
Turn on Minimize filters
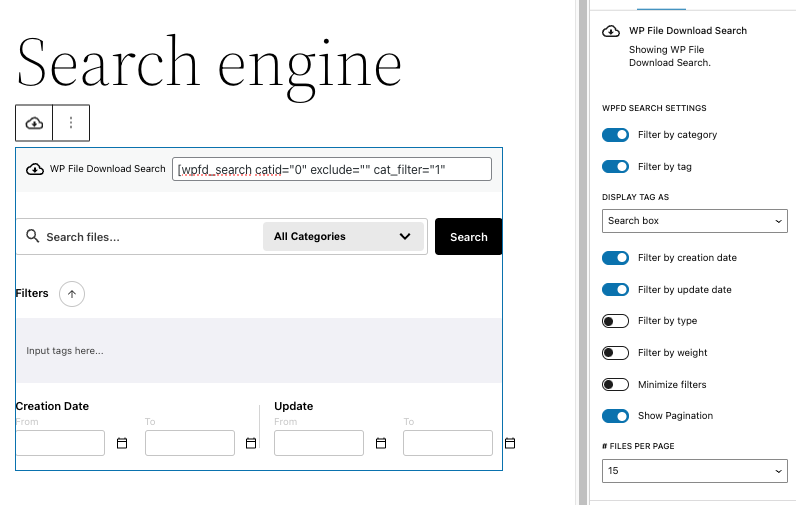[x=615, y=385]
